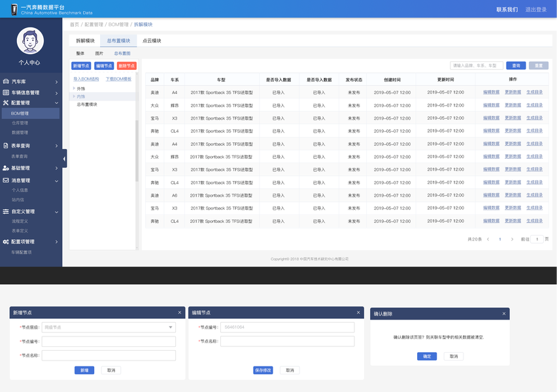The width and height of the screenshot is (557, 392).
Task: Click 确定 in the 确认删除 dialog
Action: pos(427,356)
